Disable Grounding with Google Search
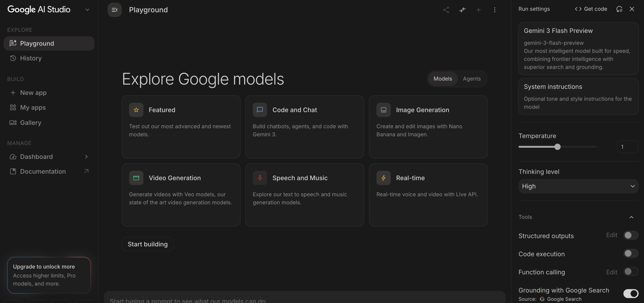Screen dimensions: 644x303 [631, 293]
